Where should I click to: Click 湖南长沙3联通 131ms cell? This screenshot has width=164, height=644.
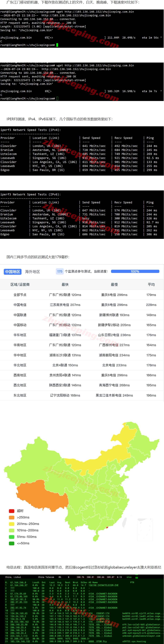65,355
